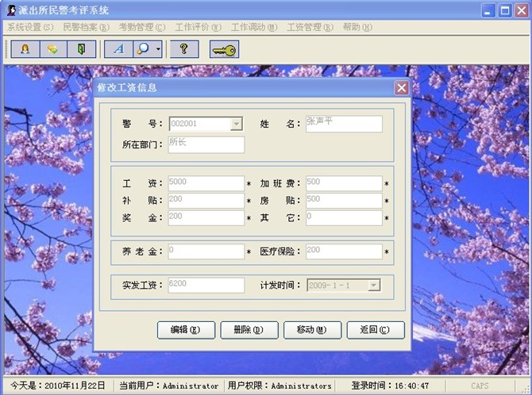532x395 pixels.
Task: Open the arrow beside the magnifier icon
Action: pos(158,49)
